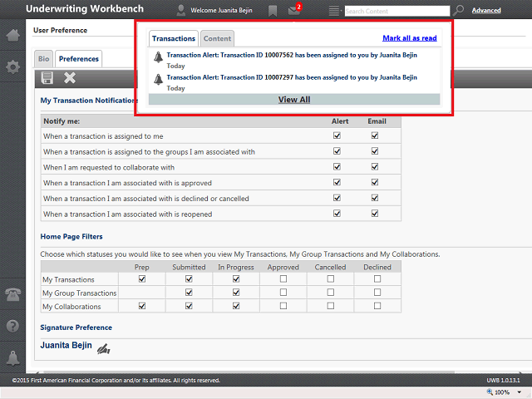Focus the Search Content input field
This screenshot has height=399, width=532.
point(397,11)
